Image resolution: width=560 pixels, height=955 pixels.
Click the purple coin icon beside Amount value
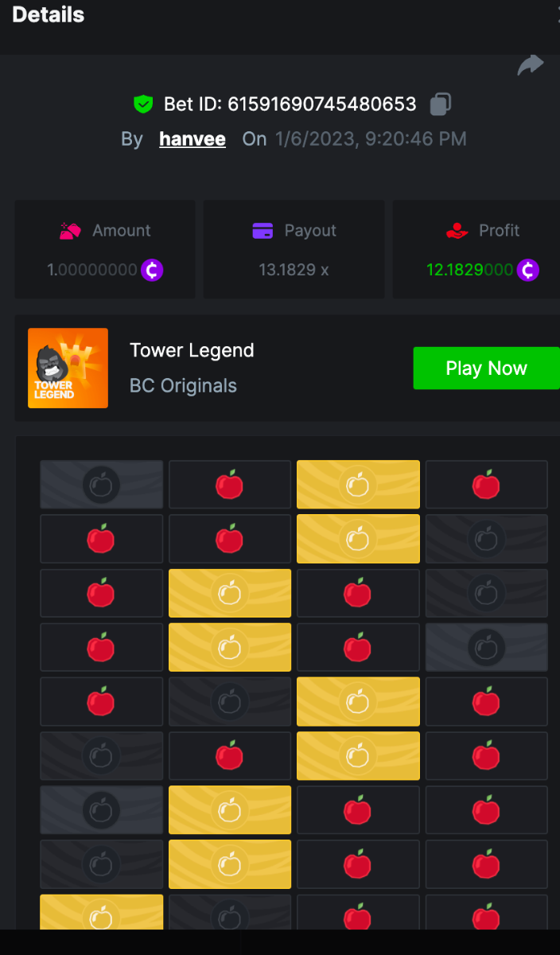click(152, 271)
